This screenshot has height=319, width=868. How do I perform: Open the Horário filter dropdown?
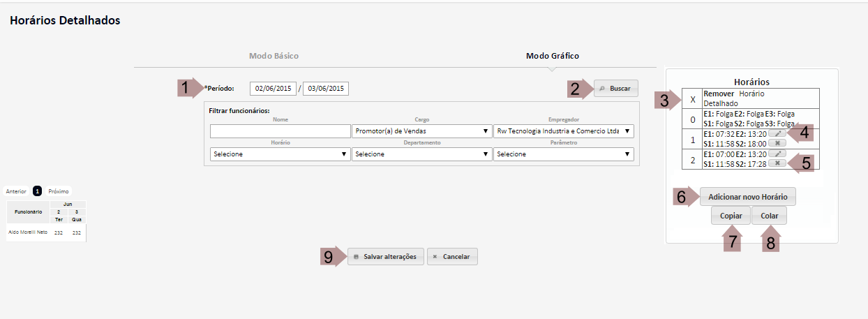pos(280,154)
